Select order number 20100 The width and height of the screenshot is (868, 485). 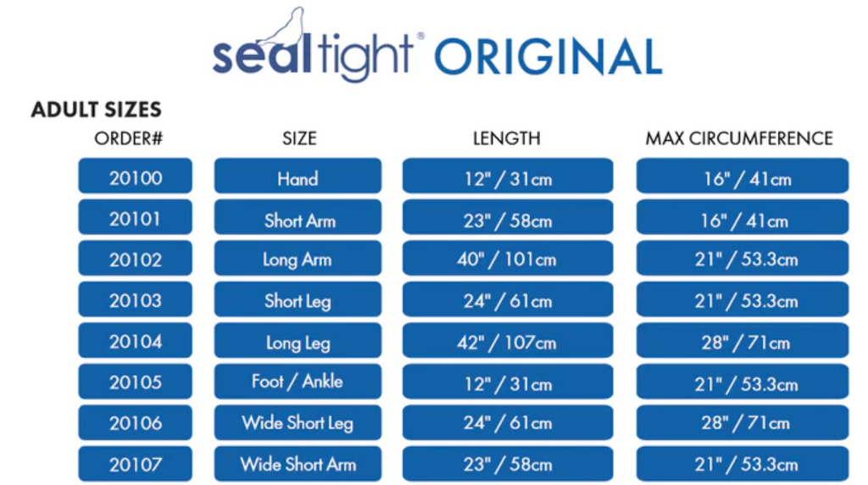coord(136,178)
